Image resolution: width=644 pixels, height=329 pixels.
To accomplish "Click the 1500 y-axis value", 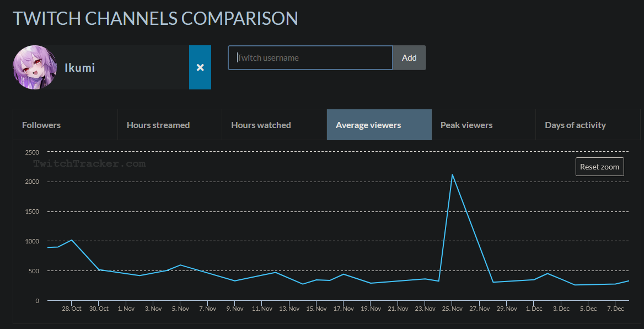I will point(32,211).
